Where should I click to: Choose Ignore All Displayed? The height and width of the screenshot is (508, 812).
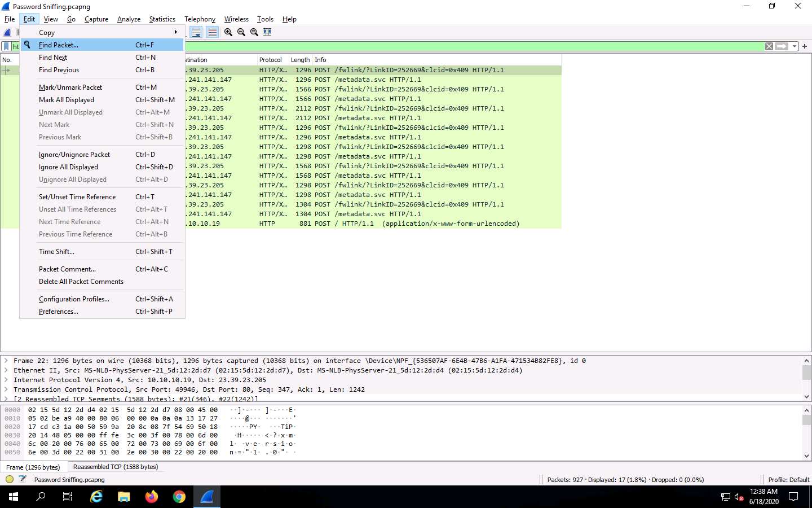click(x=102, y=167)
